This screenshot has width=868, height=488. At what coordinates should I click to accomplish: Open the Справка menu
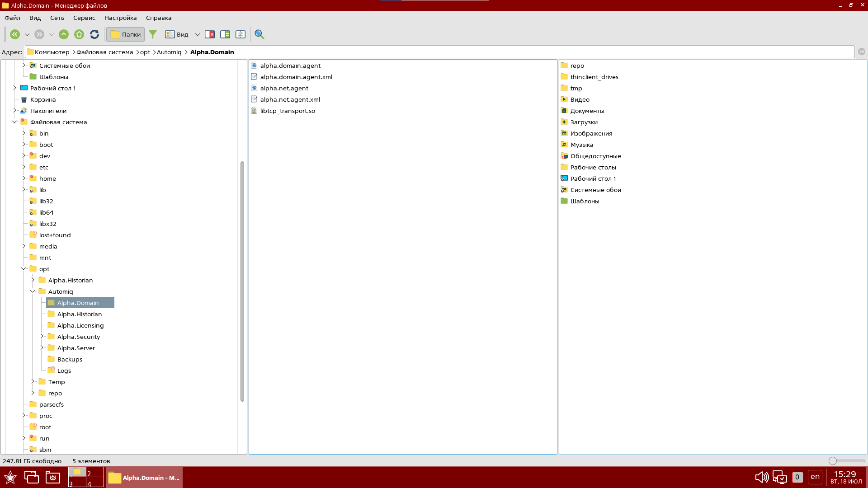pyautogui.click(x=159, y=18)
